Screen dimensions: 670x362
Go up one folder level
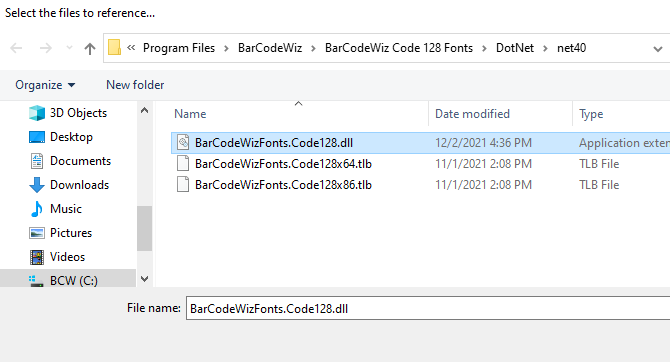click(90, 48)
